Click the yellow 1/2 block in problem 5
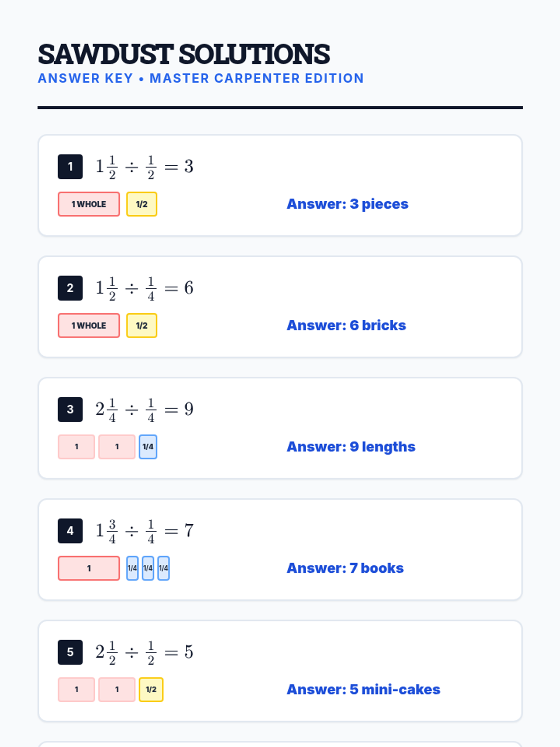This screenshot has width=560, height=747. click(x=151, y=690)
